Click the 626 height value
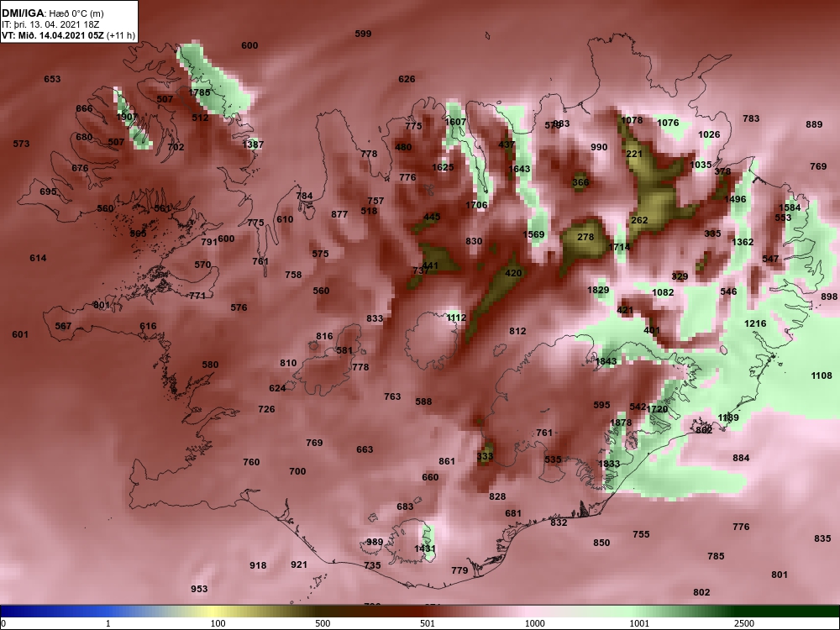 point(407,79)
